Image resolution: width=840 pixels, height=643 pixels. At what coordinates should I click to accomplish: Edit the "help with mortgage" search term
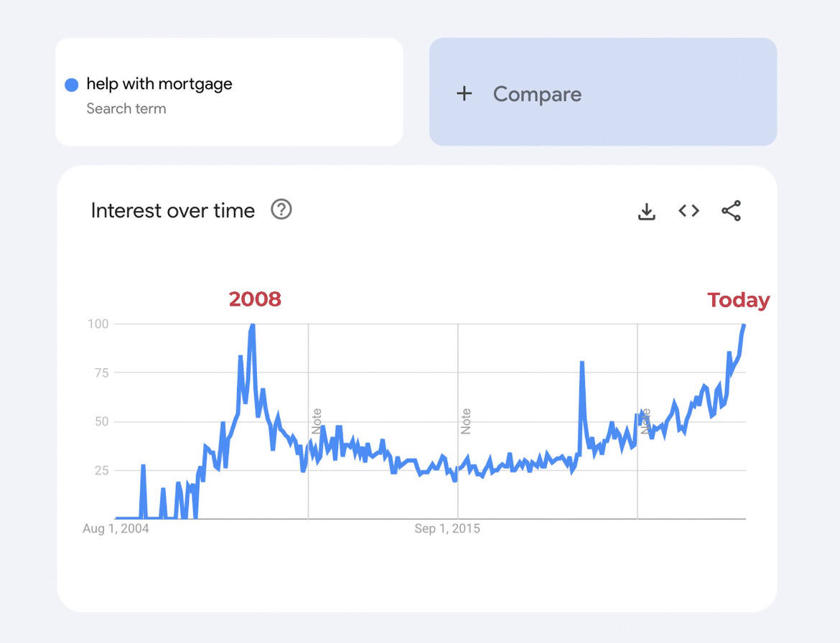coord(159,84)
